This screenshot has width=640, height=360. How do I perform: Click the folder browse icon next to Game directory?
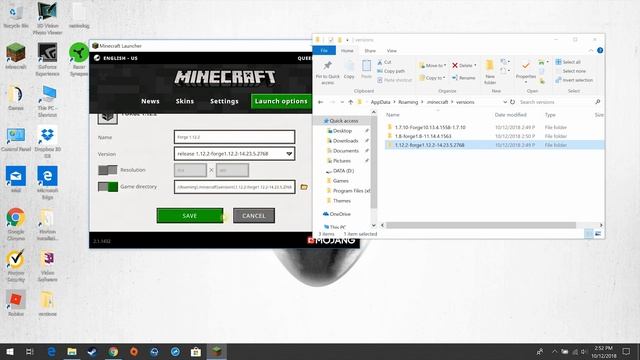304,187
